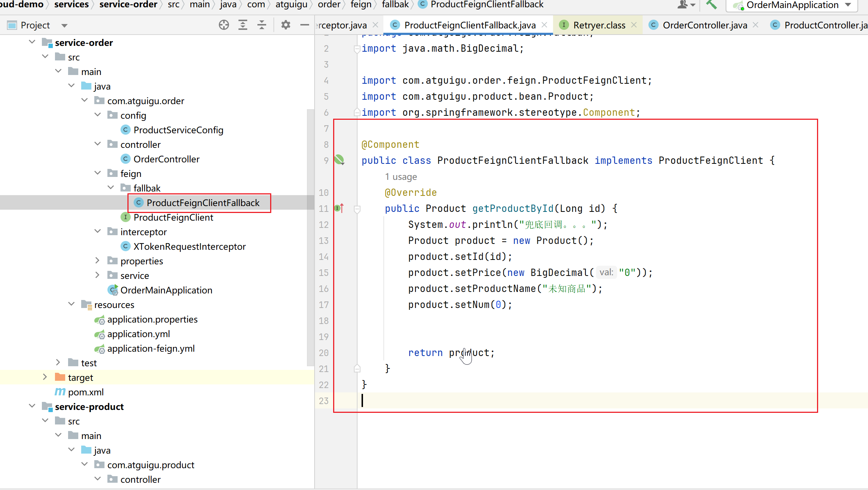Click the Spring bean gutter icon on line 9
Image resolution: width=868 pixels, height=490 pixels.
(339, 160)
